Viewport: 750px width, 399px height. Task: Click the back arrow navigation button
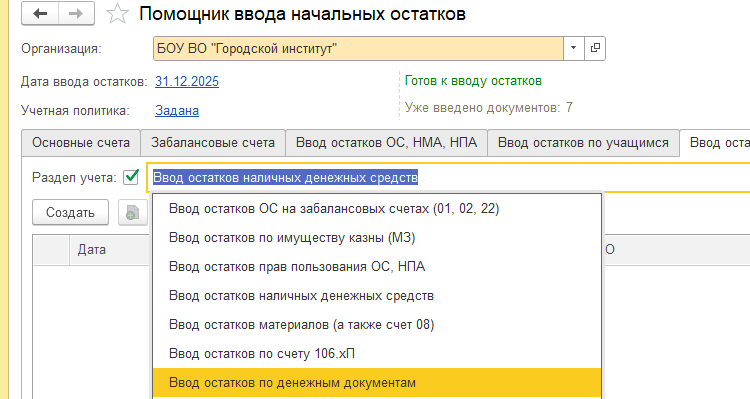40,14
